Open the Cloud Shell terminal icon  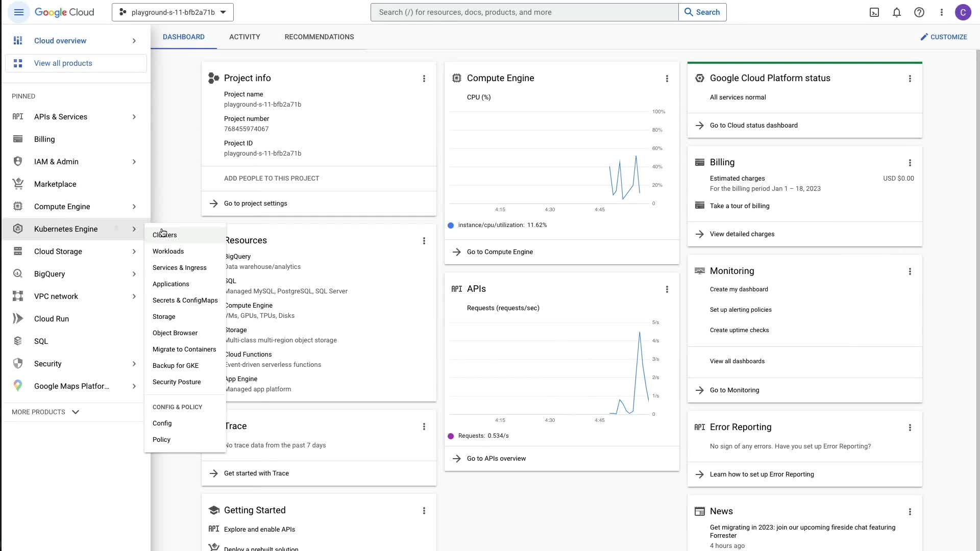tap(874, 12)
